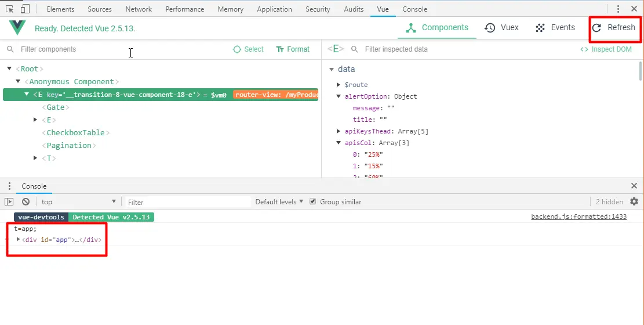
Task: Open the Security panel tab
Action: pos(318,9)
